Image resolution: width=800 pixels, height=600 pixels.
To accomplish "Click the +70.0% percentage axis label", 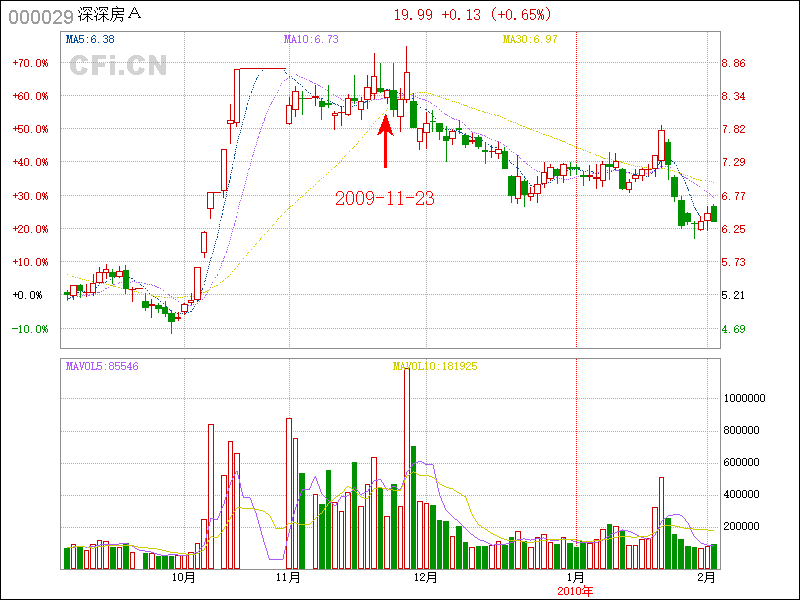I will pos(29,63).
